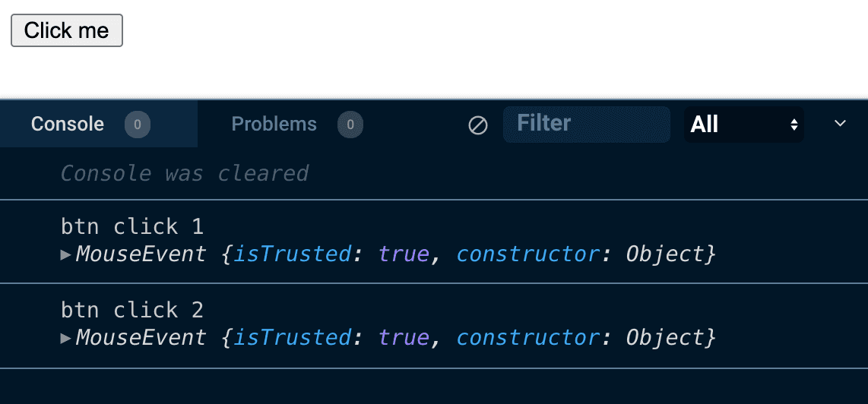Click the Console tab count badge
This screenshot has height=404, width=868.
(x=138, y=125)
